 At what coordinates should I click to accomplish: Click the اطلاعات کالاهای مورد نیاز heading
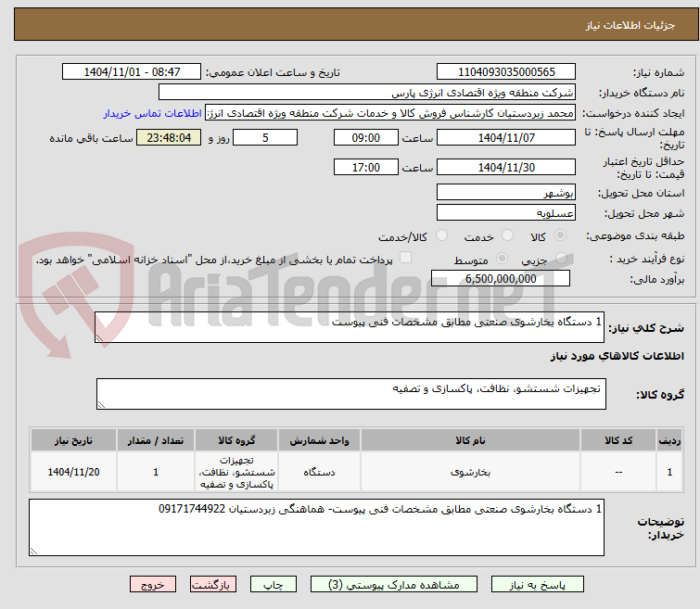tap(617, 356)
